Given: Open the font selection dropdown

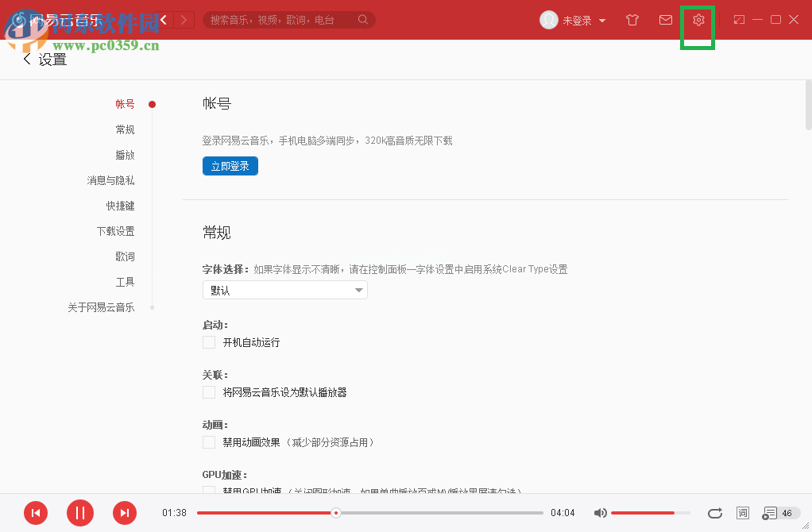Looking at the screenshot, I should (284, 290).
